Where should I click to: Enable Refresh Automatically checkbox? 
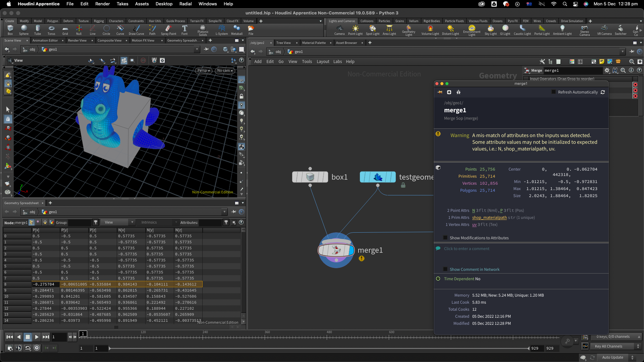[x=553, y=92]
